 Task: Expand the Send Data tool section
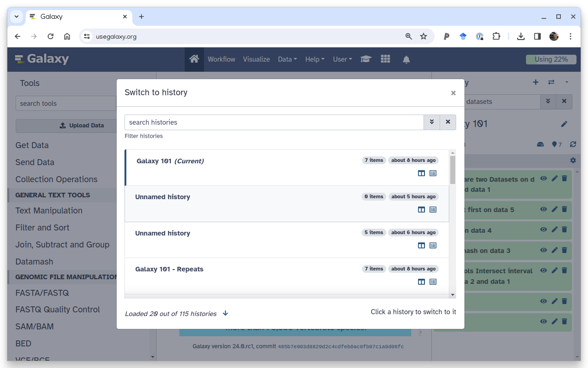35,162
